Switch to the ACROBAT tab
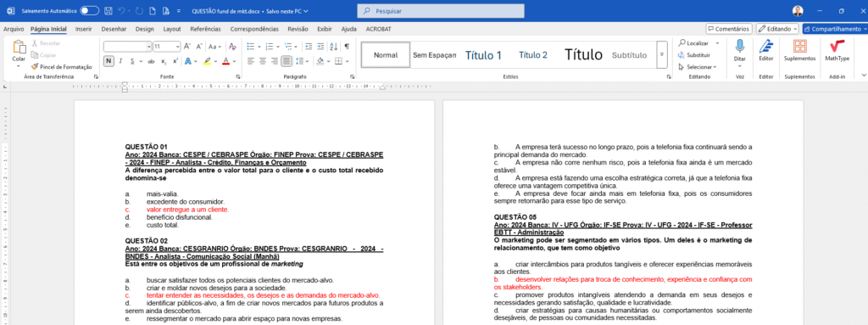Screen dimensions: 868x325 pyautogui.click(x=379, y=29)
